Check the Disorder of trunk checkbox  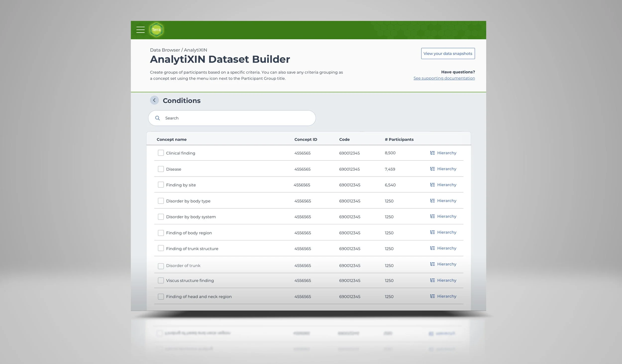pyautogui.click(x=161, y=266)
